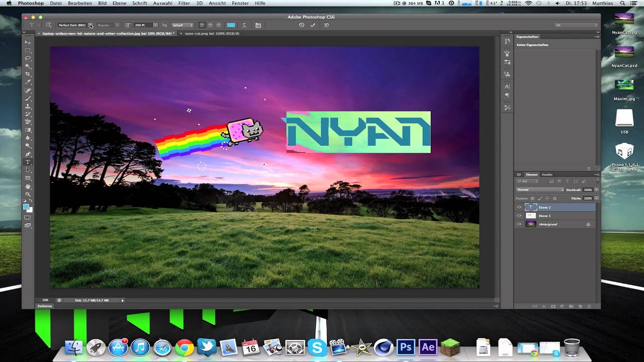
Task: Select the Horizontal Type tool
Action: click(29, 162)
